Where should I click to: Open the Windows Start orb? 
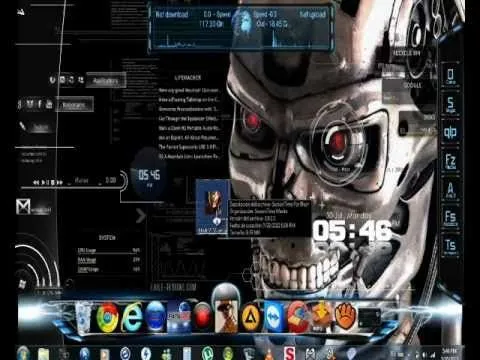click(23, 353)
